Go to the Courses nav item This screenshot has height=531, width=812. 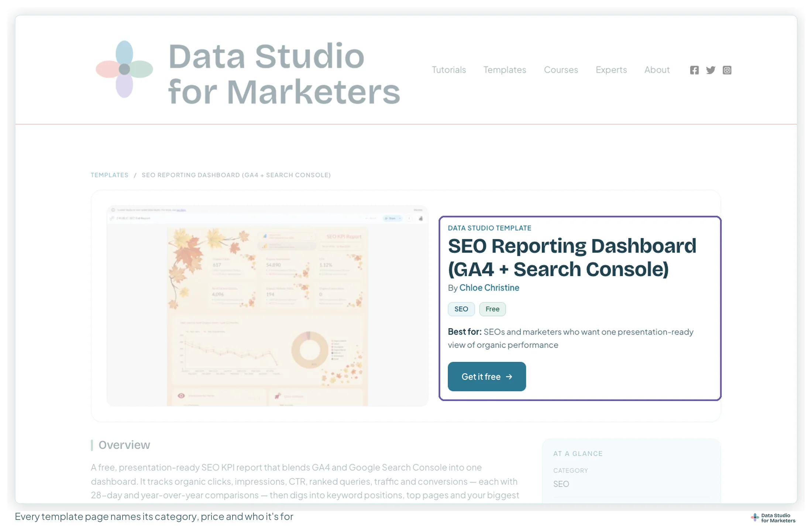click(x=561, y=70)
